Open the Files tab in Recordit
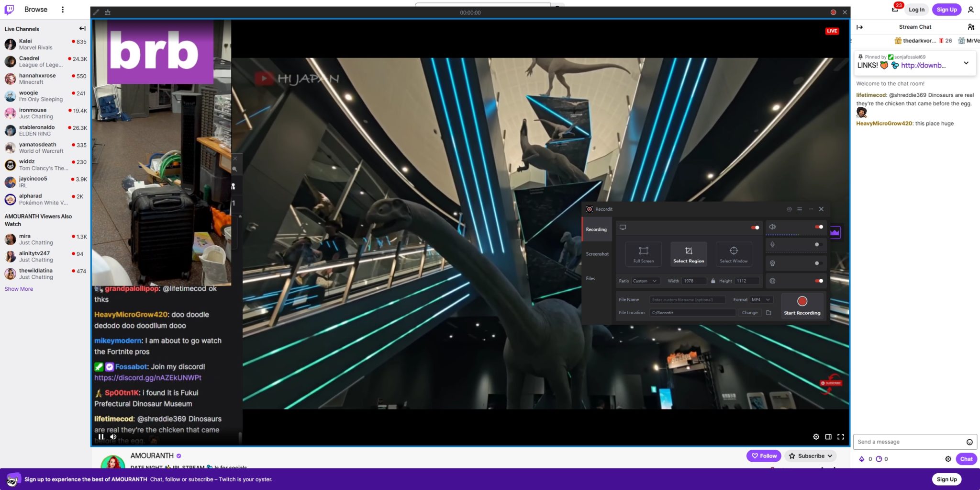 click(590, 278)
